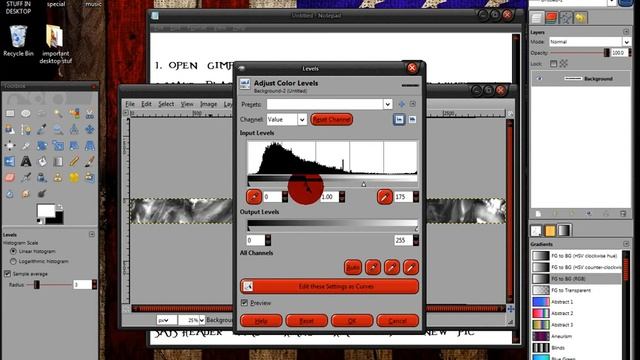This screenshot has width=640, height=360.
Task: Hide the Background layer eye icon
Action: 539,78
